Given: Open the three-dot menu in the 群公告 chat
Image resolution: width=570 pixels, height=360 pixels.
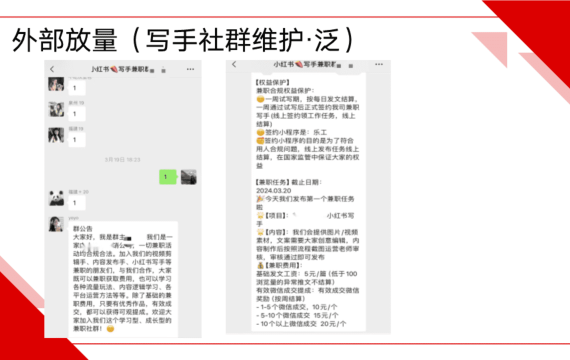Looking at the screenshot, I should tap(190, 69).
